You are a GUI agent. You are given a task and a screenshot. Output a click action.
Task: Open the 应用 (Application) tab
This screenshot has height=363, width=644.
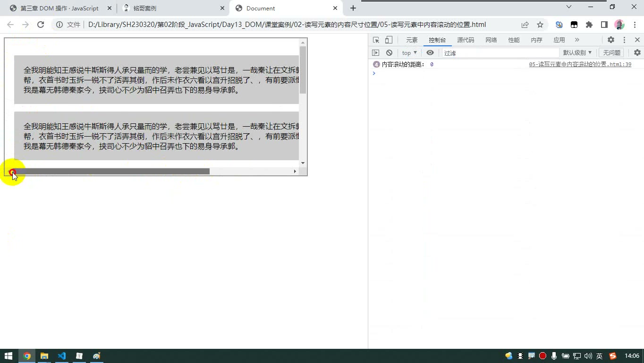click(x=559, y=40)
